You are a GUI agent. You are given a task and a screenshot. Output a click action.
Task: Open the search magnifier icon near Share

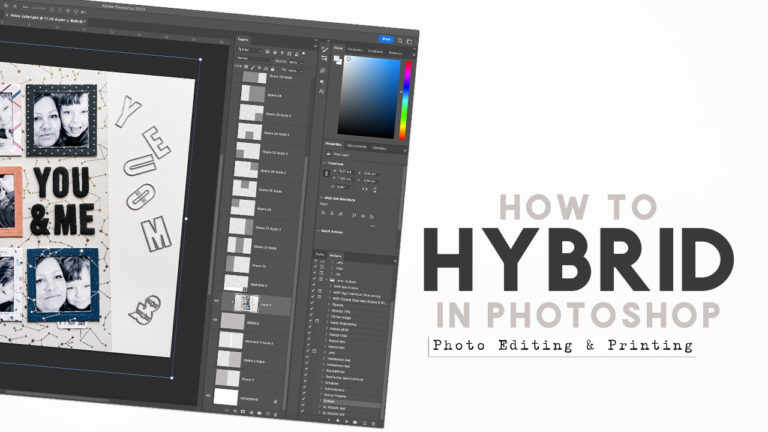pos(400,41)
